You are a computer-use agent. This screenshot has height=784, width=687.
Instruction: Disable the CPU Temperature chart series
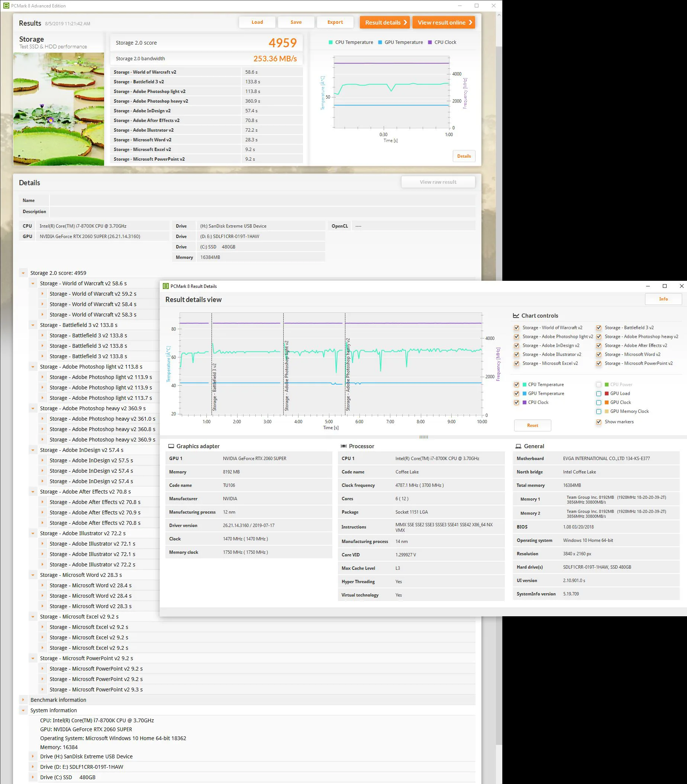click(x=516, y=384)
